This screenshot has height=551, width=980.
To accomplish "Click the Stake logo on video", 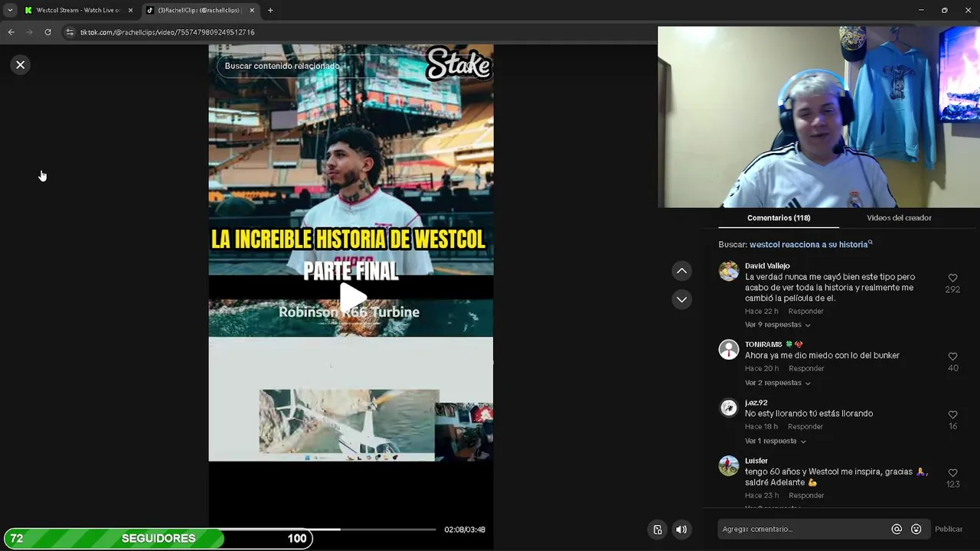I will 458,64.
